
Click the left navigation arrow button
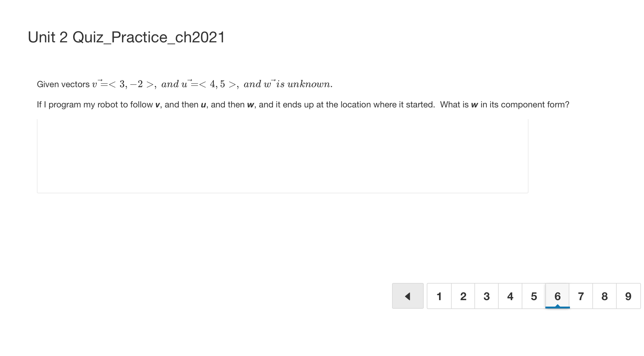click(408, 296)
